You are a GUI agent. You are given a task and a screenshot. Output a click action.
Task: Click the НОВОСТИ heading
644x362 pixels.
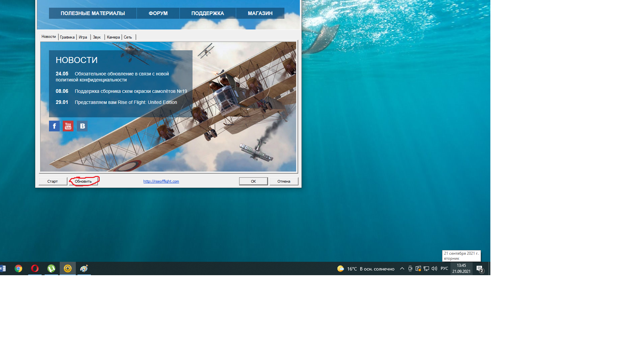click(76, 60)
